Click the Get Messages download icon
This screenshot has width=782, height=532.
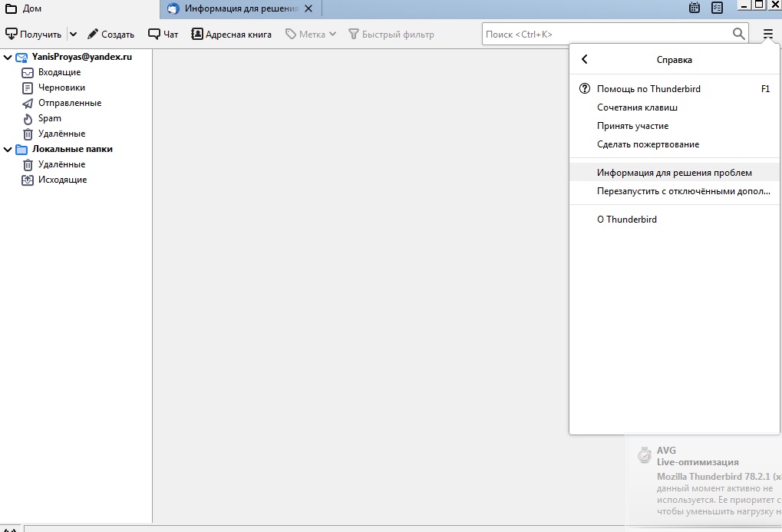pos(11,34)
